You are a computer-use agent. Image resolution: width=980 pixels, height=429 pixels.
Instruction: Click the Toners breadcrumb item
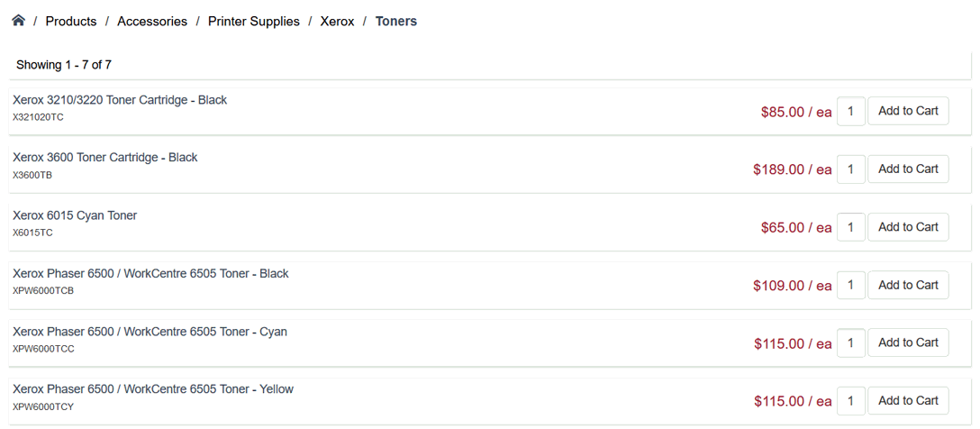[396, 22]
